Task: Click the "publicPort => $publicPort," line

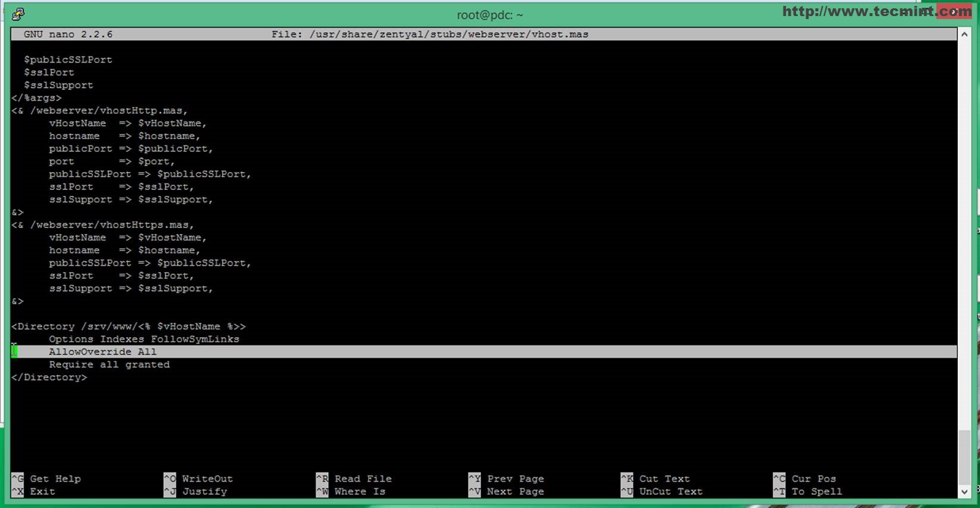Action: (x=131, y=149)
